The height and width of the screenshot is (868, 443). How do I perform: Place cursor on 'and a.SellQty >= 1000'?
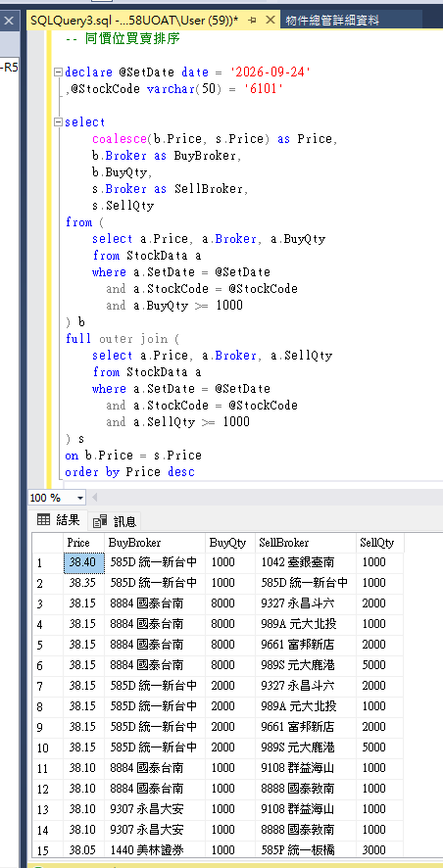coord(177,422)
